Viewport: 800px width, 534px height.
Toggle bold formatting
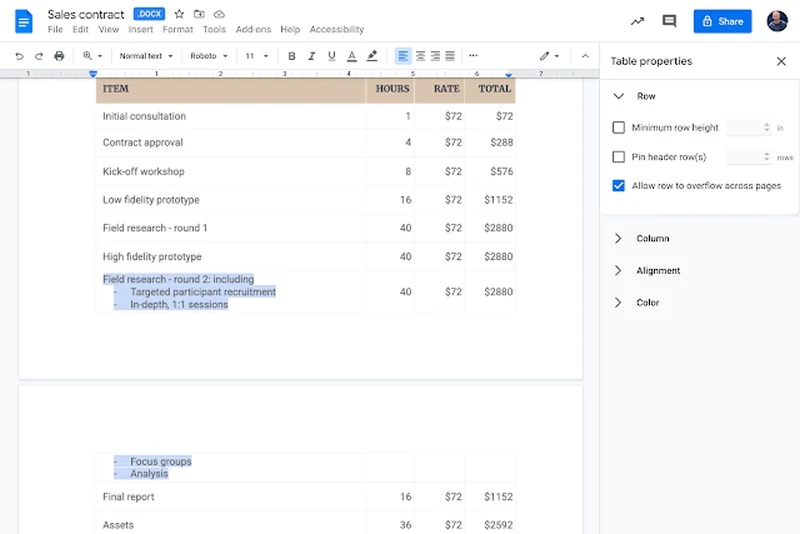coord(292,56)
